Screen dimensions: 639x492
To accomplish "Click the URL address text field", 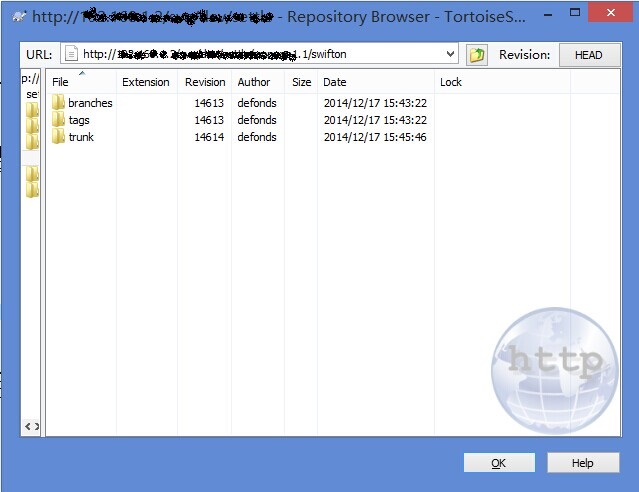I will pyautogui.click(x=259, y=54).
